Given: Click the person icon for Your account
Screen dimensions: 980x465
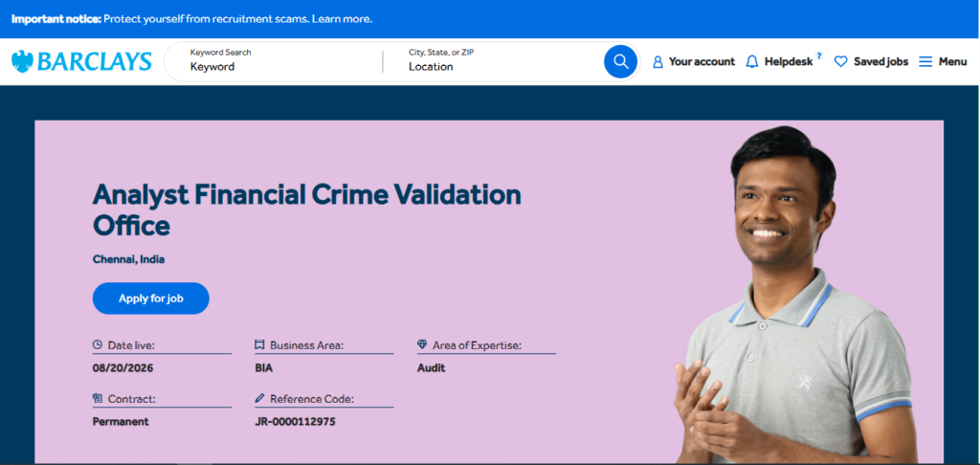Looking at the screenshot, I should point(657,62).
